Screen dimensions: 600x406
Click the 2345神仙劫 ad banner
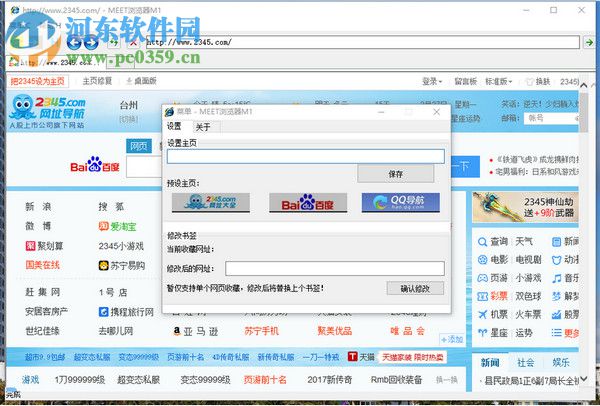(x=525, y=207)
